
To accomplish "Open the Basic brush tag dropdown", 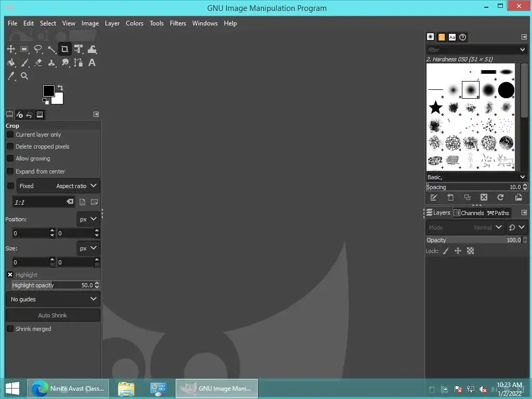I will click(523, 177).
